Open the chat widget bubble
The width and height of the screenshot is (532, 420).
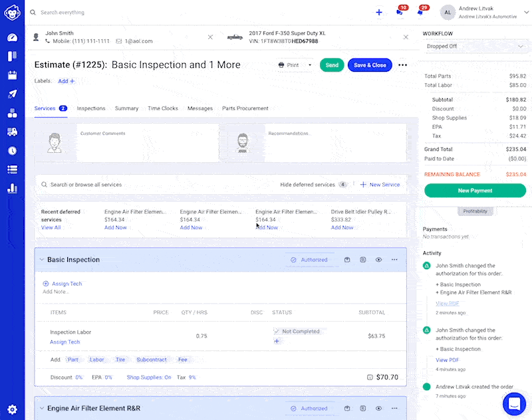[514, 403]
